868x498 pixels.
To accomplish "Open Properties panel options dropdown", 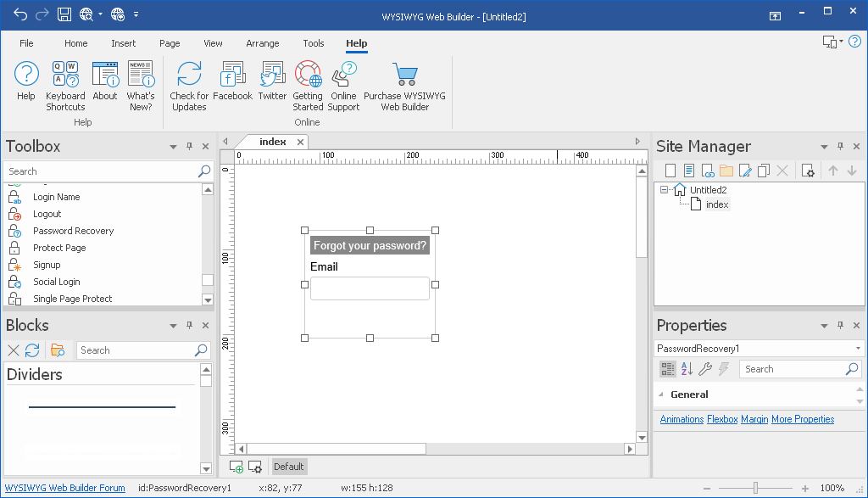I will click(824, 326).
